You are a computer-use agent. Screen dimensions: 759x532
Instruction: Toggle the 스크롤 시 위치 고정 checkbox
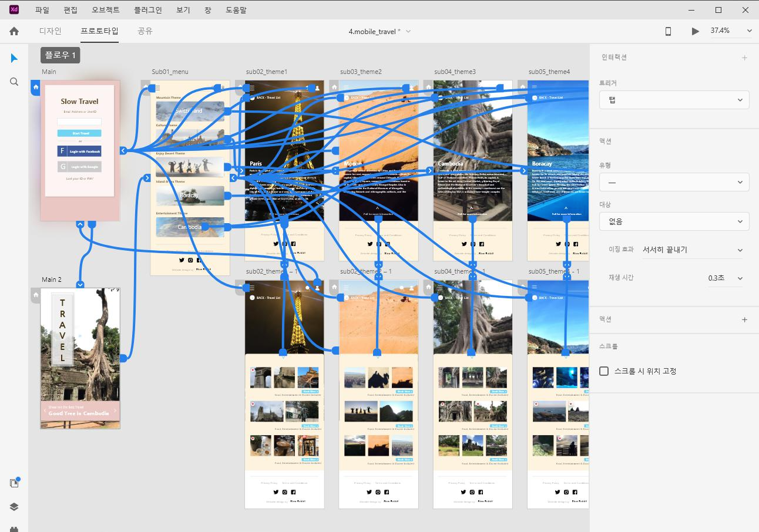(604, 371)
